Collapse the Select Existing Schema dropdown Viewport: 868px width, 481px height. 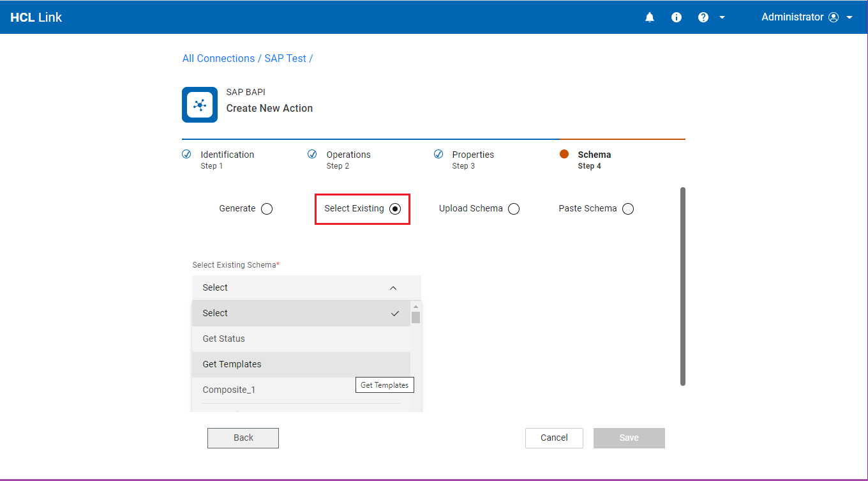[x=393, y=288]
